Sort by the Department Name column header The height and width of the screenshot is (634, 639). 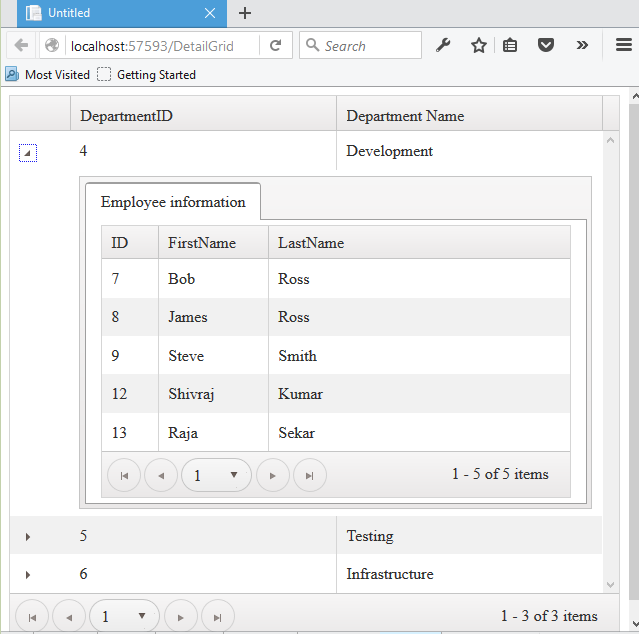coord(405,116)
